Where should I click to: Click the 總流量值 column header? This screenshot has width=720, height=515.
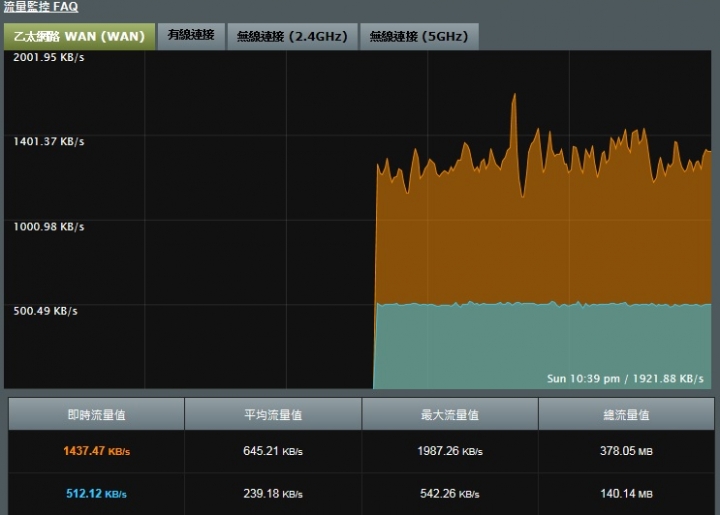(x=626, y=414)
